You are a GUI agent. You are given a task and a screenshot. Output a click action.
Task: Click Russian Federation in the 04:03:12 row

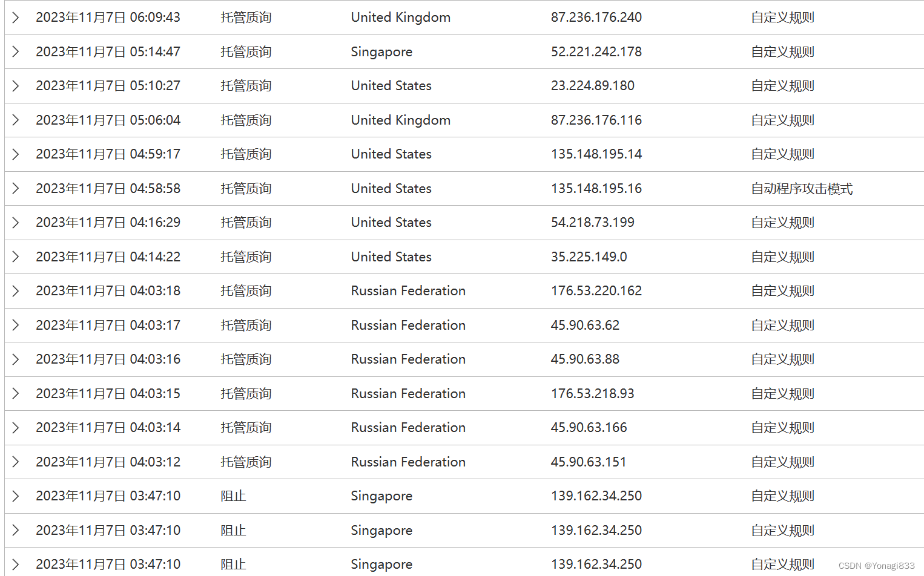pyautogui.click(x=408, y=462)
